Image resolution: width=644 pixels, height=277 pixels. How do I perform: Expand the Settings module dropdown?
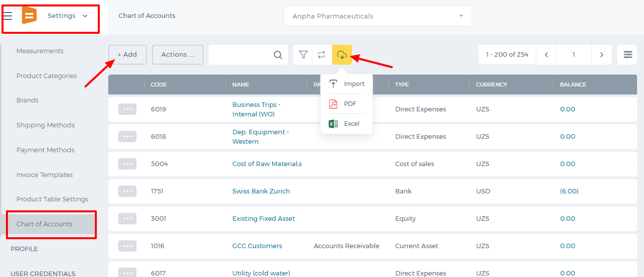[68, 16]
